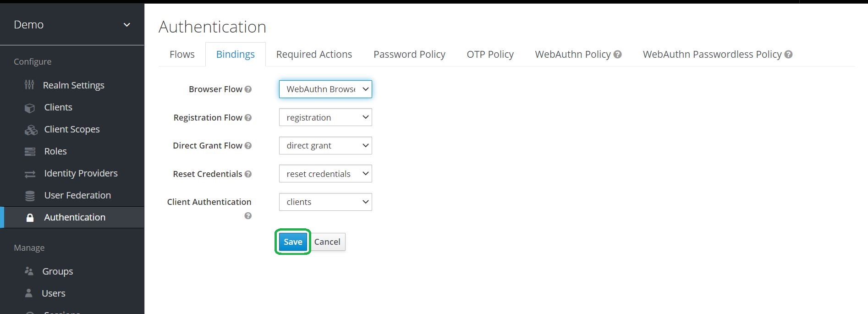Click the Realm Settings sliders icon
The image size is (868, 314).
pyautogui.click(x=29, y=85)
